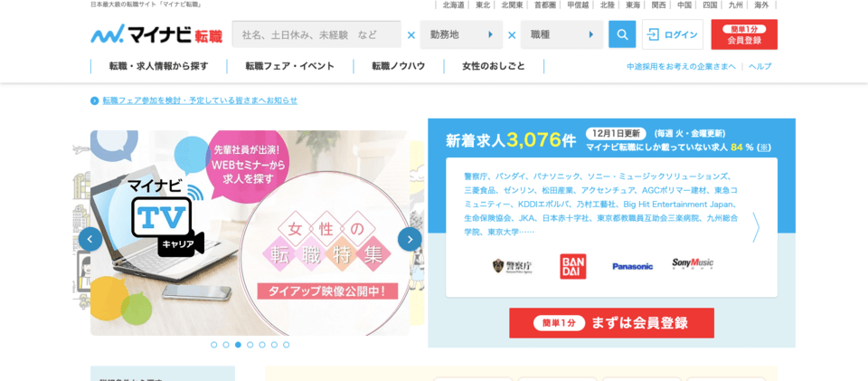The height and width of the screenshot is (381, 868).
Task: Click the Mynavi Tenshoku logo
Action: point(156,34)
